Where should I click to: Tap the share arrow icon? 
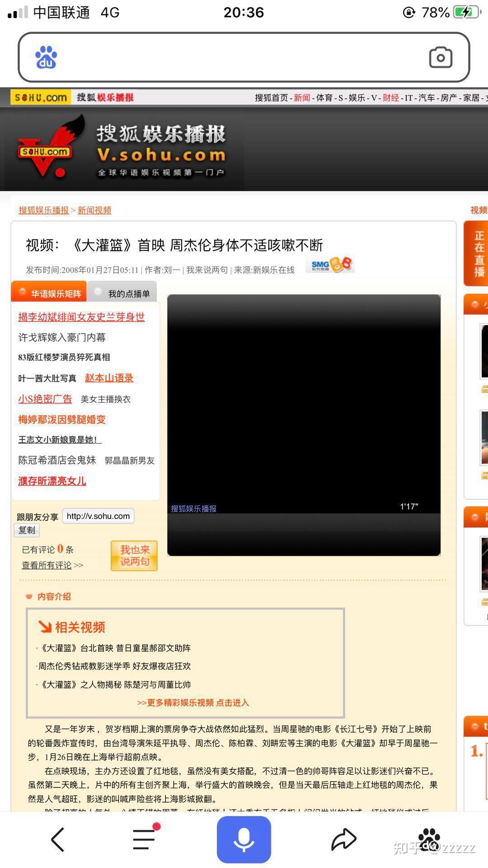coord(344,840)
